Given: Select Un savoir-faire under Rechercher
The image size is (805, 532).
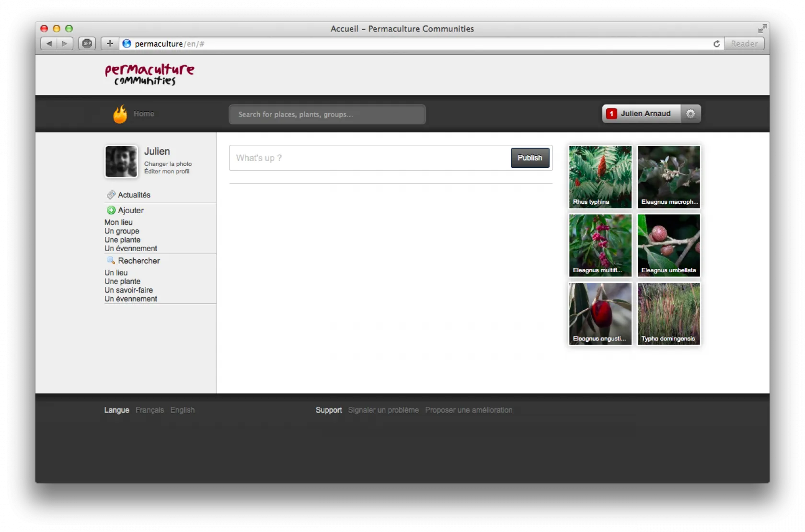Looking at the screenshot, I should (x=128, y=290).
